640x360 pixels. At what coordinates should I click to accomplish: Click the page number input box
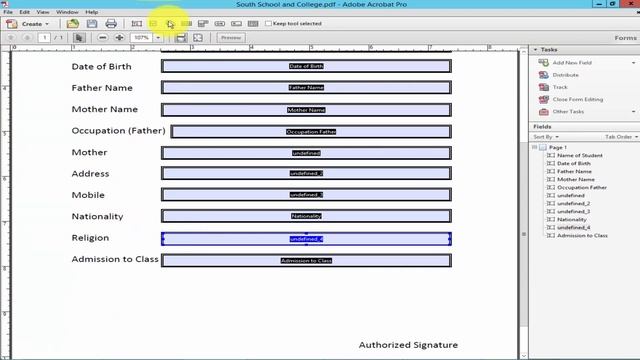[44, 38]
